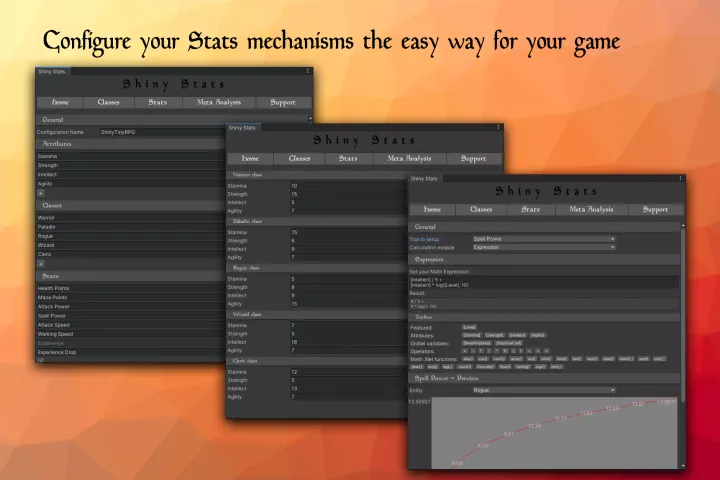Add a new class below Cleric in Home window
Image resolution: width=720 pixels, height=480 pixels.
[41, 264]
